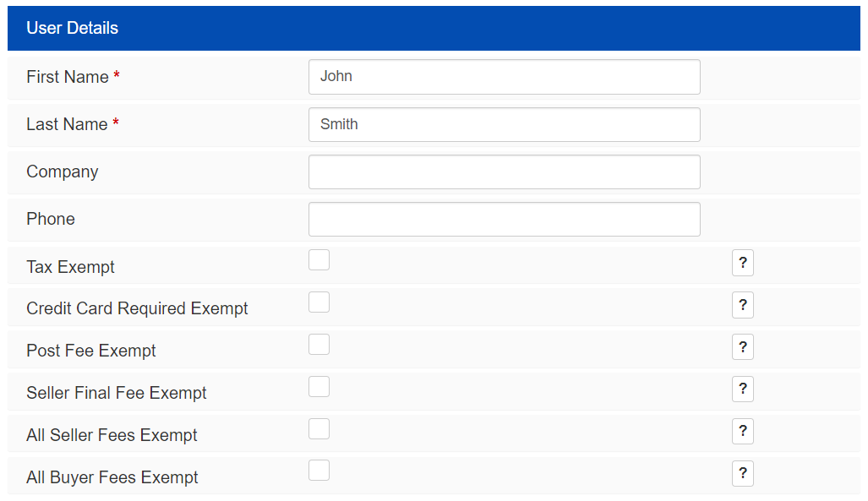Viewport: 868px width, 501px height.
Task: Click the empty Company input field
Action: 504,172
